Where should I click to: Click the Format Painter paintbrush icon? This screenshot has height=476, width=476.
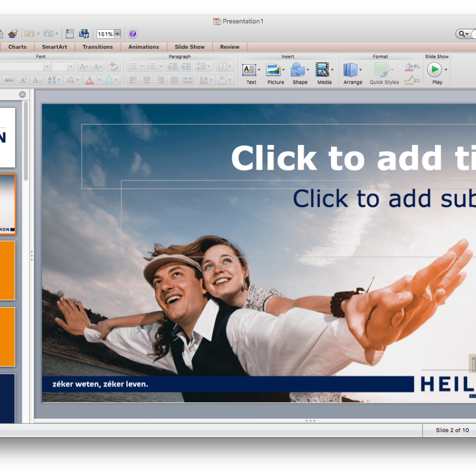[x=13, y=33]
